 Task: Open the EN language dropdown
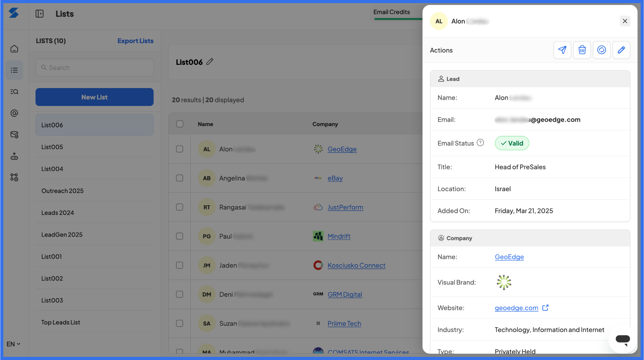tap(14, 344)
